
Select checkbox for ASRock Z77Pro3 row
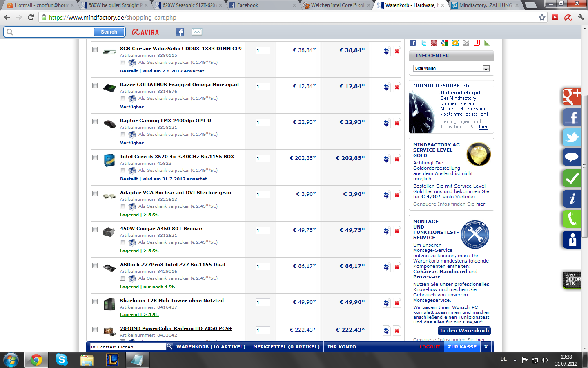tap(95, 265)
